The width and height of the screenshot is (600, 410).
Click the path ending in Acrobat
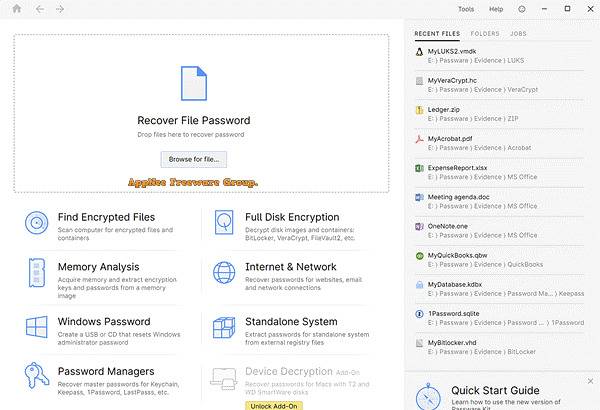479,148
